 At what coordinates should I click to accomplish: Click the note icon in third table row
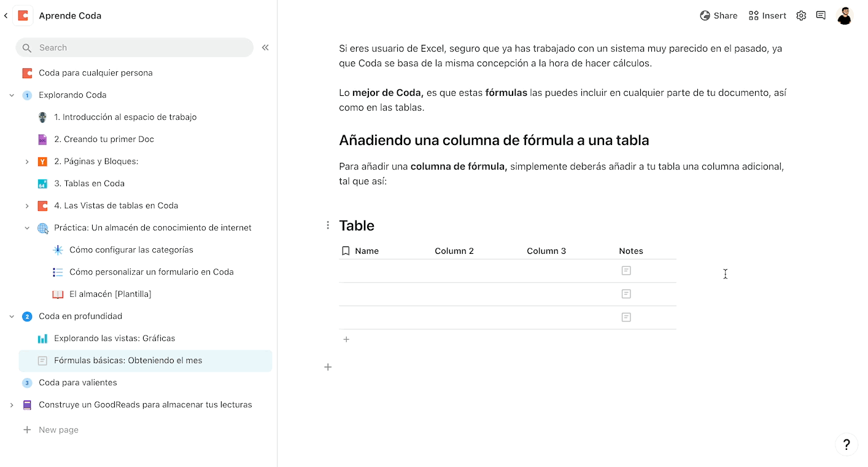pyautogui.click(x=626, y=317)
